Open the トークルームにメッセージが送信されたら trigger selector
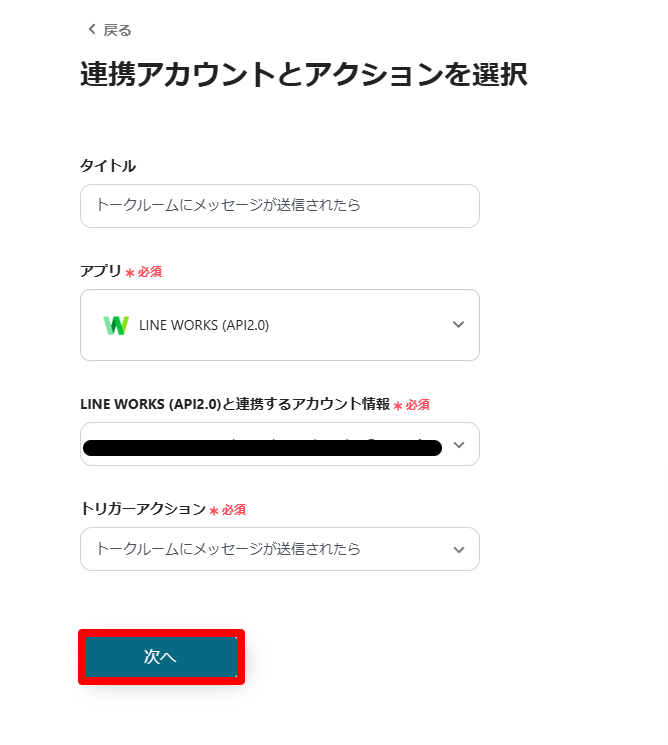Viewport: 668px width, 745px height. (262, 549)
